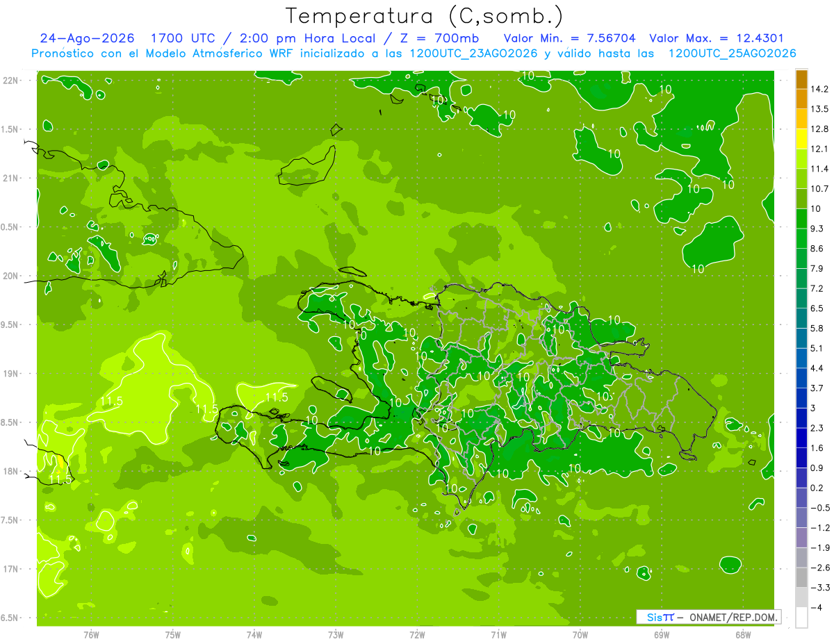
Task: Click the "-4" value on color legend
Action: pos(817,607)
